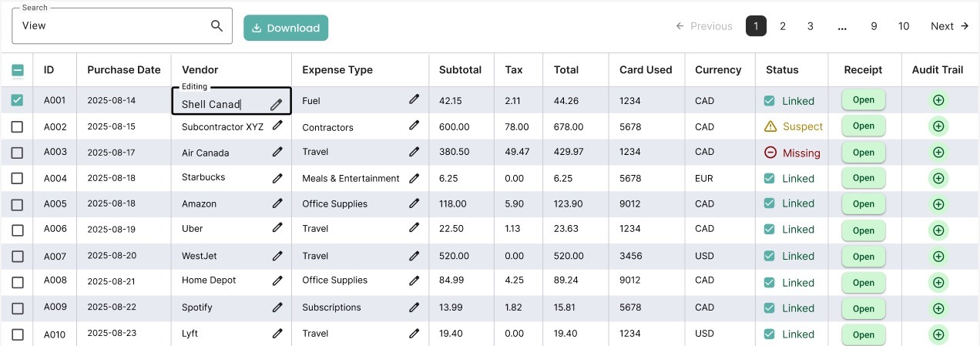
Task: Check the box for row A009
Action: point(18,307)
